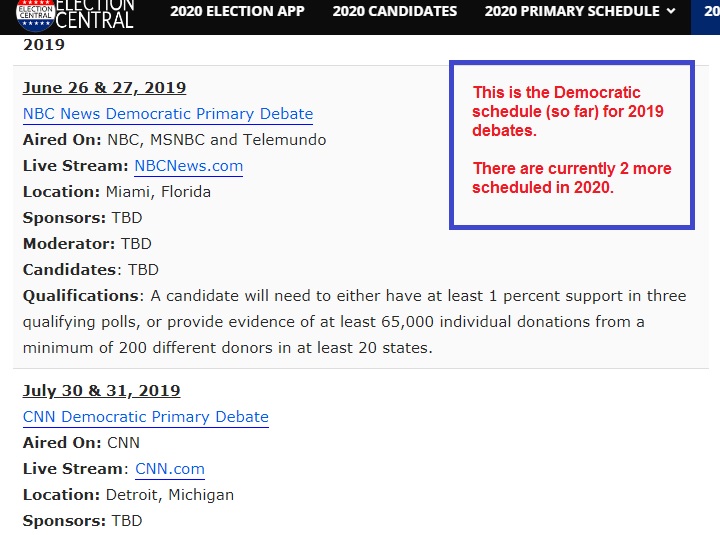Follow the CNN.com live stream link

(170, 469)
